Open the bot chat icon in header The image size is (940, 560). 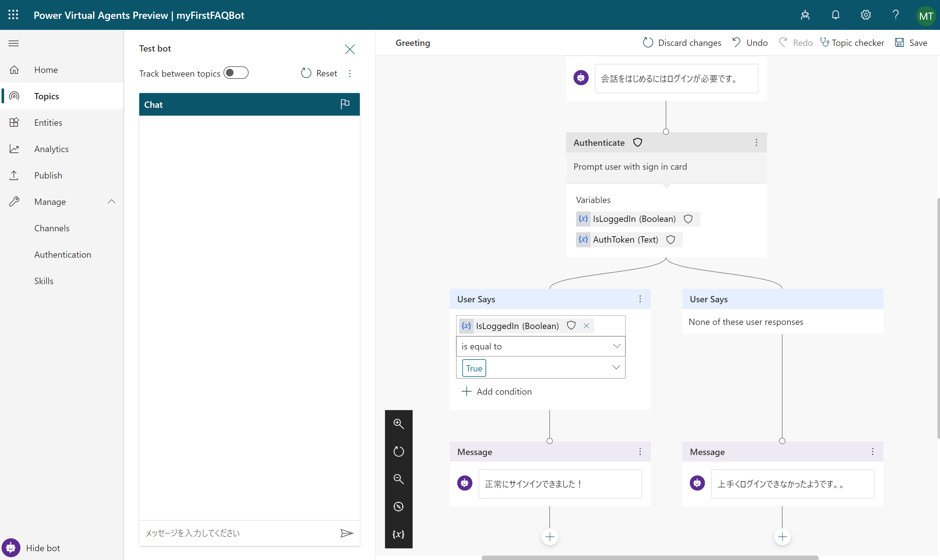coord(805,15)
